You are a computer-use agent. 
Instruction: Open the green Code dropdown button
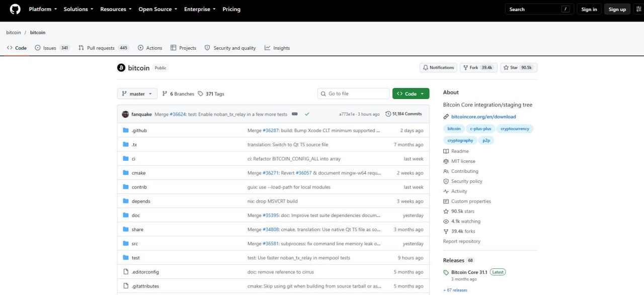(x=411, y=93)
